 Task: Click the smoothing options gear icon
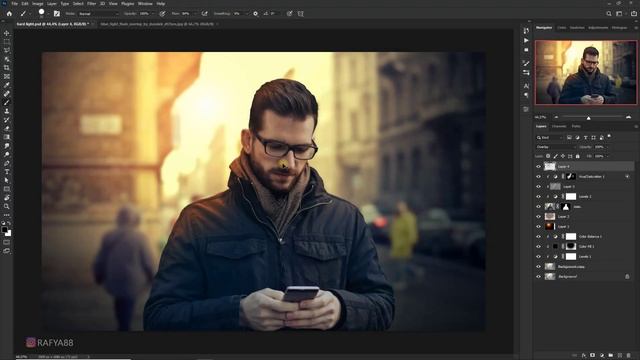[256, 13]
